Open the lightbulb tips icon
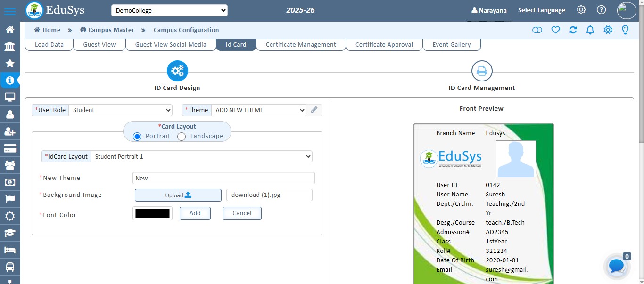Image resolution: width=644 pixels, height=284 pixels. pyautogui.click(x=625, y=30)
